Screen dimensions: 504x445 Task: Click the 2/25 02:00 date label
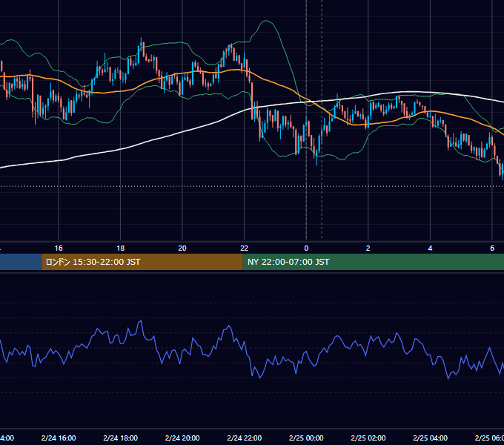coord(368,438)
